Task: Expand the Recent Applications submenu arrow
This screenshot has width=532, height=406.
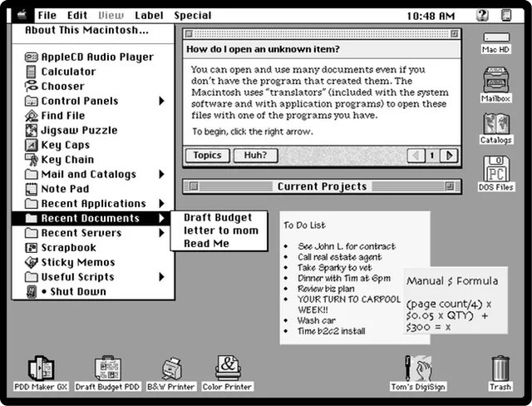Action: [x=161, y=203]
